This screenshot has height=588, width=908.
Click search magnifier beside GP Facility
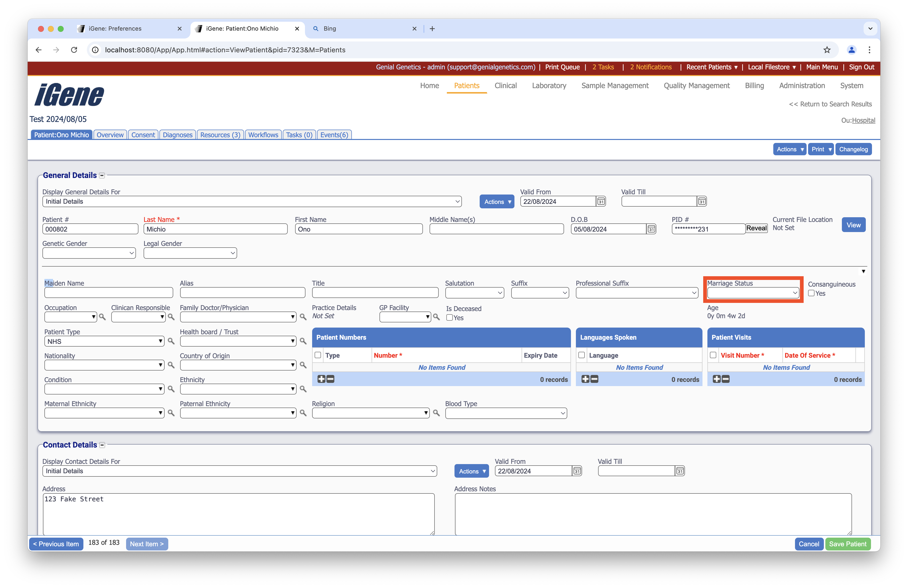[x=436, y=317]
